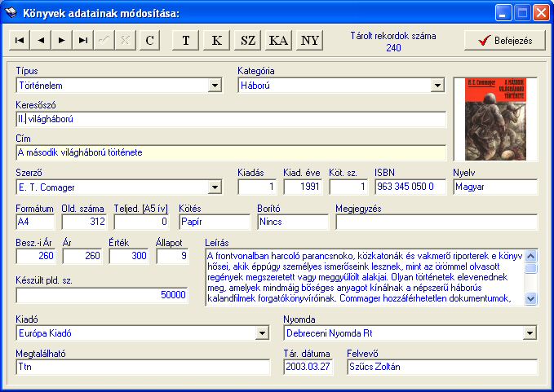Click the book icon in the title bar
This screenshot has width=554, height=392.
coord(11,13)
